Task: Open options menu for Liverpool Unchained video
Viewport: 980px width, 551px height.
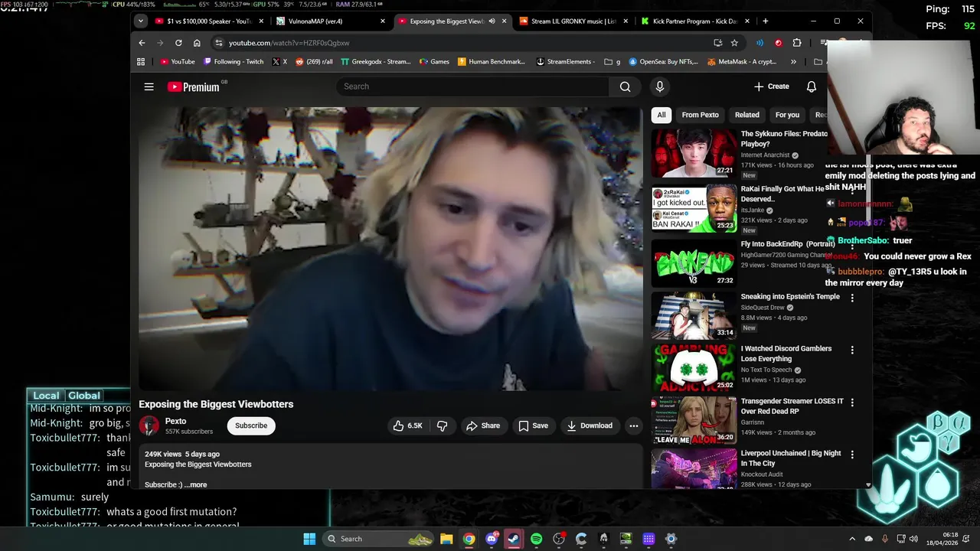Action: pos(852,454)
